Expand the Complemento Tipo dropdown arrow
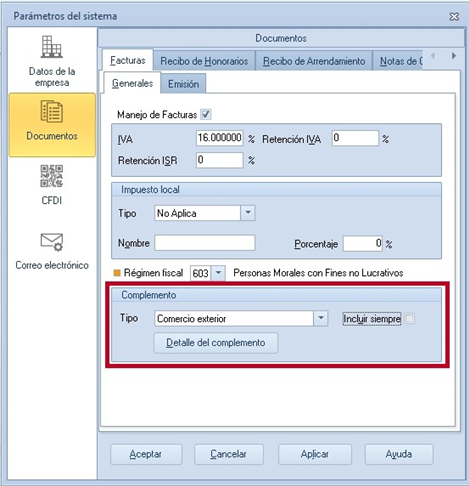The image size is (469, 486). point(321,318)
